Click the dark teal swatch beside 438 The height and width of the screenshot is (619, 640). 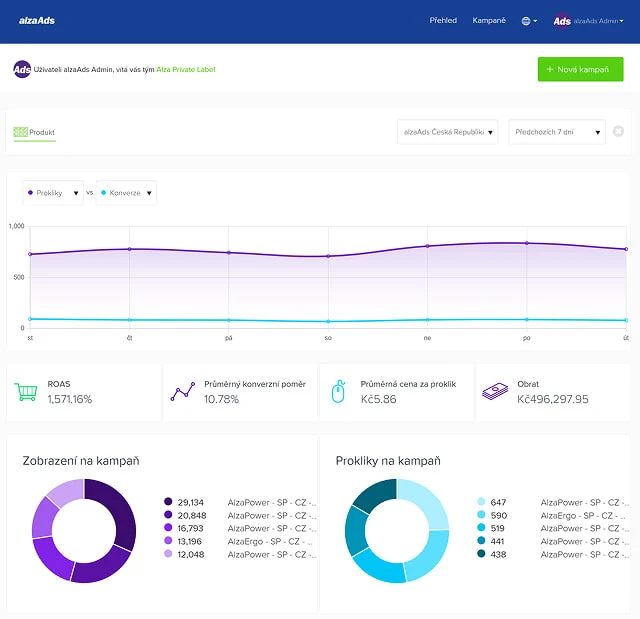coord(481,554)
